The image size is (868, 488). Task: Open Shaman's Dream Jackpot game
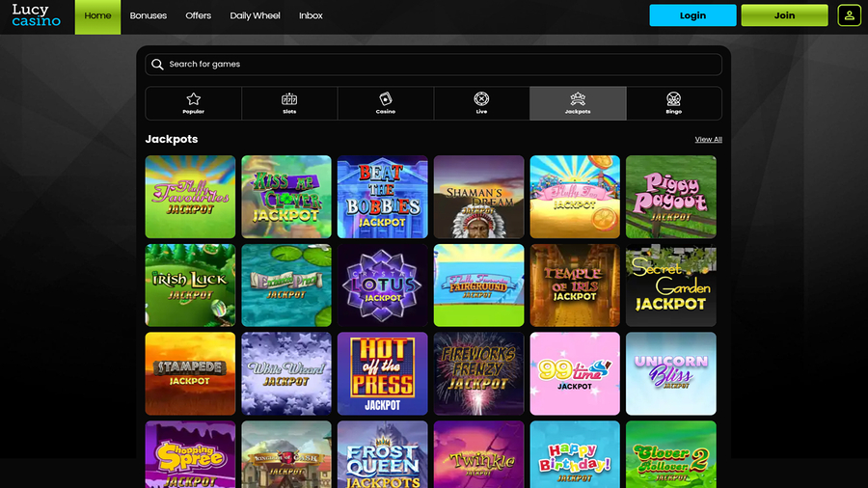point(478,197)
